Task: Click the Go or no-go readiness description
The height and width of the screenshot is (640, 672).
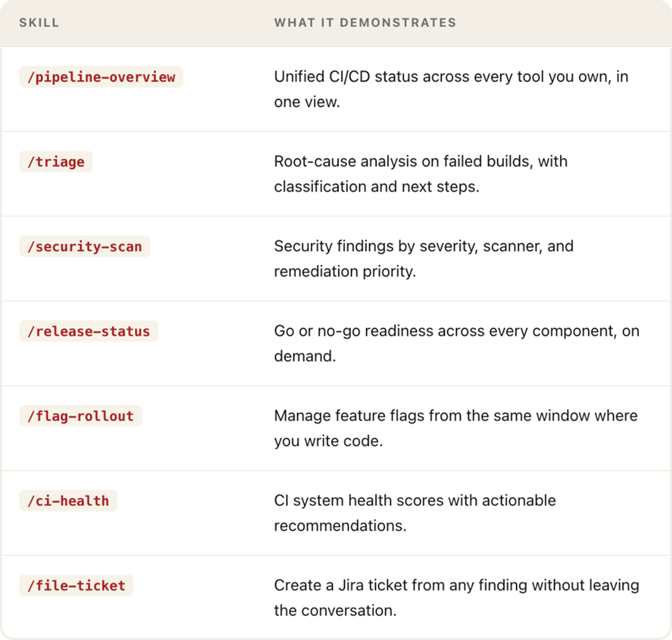Action: tap(456, 343)
